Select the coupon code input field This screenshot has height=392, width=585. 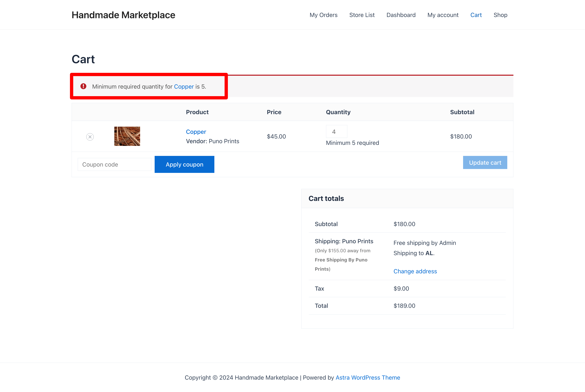[114, 164]
